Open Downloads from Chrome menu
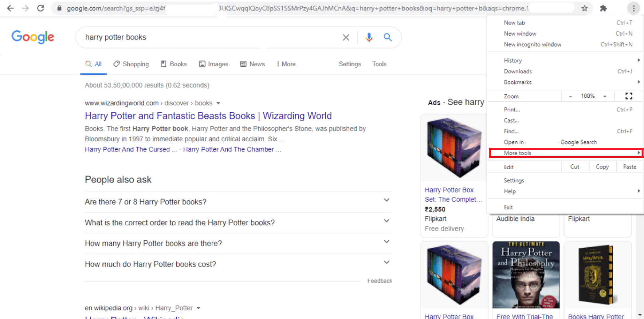 [x=565, y=71]
